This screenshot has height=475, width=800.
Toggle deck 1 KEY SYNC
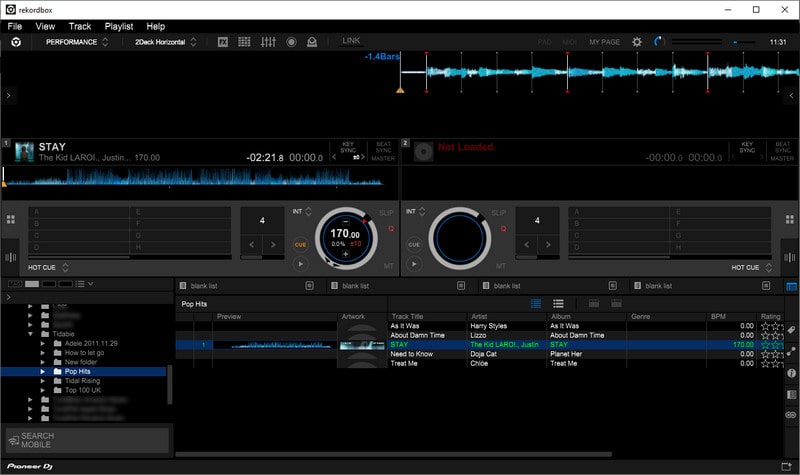(348, 147)
